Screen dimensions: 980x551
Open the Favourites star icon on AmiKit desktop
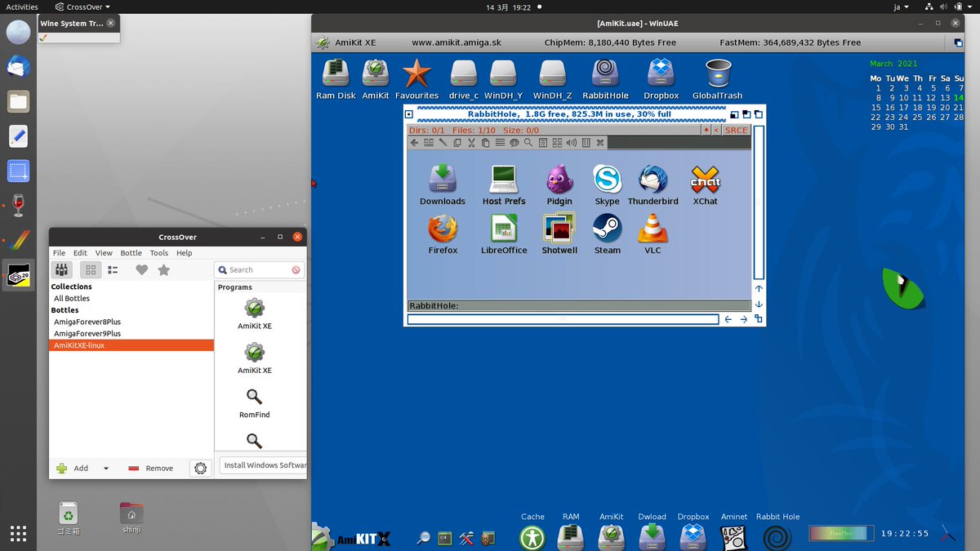pos(416,79)
